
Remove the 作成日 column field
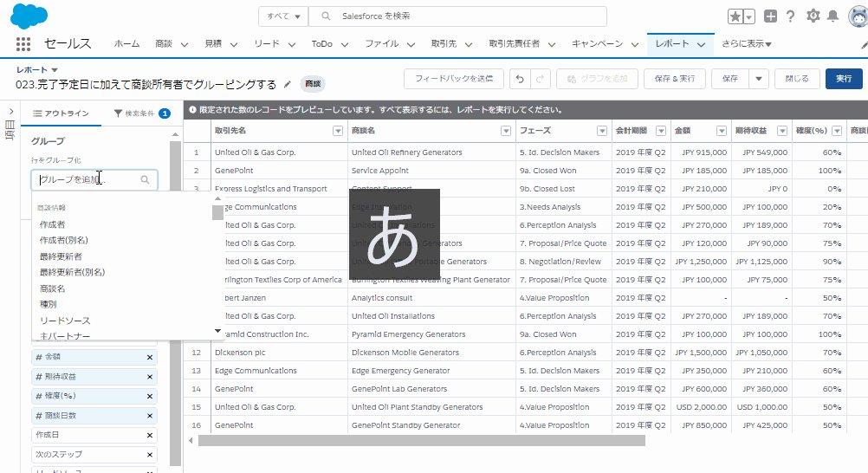pyautogui.click(x=150, y=436)
